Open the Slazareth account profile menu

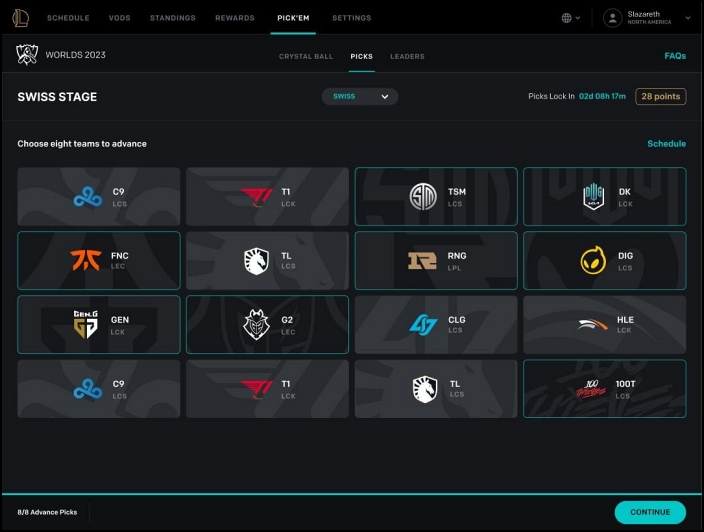click(x=644, y=18)
